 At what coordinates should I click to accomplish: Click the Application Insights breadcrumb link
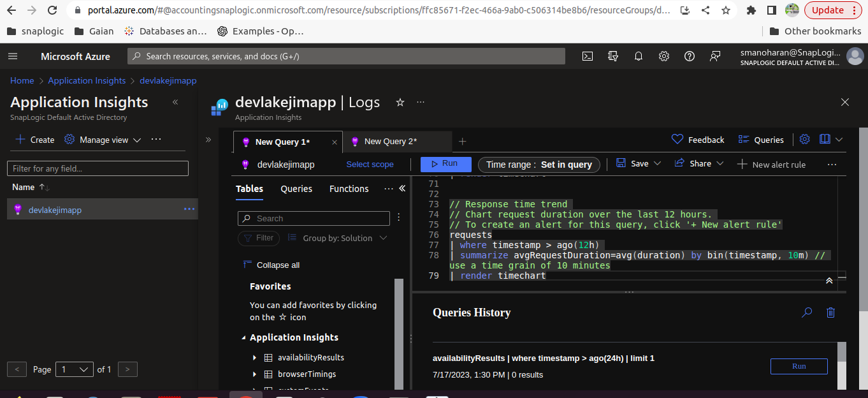(x=87, y=80)
